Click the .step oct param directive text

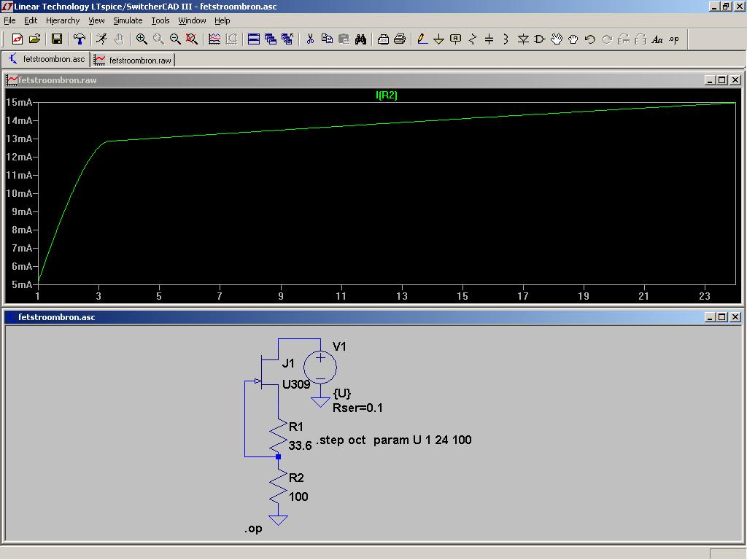[x=394, y=440]
